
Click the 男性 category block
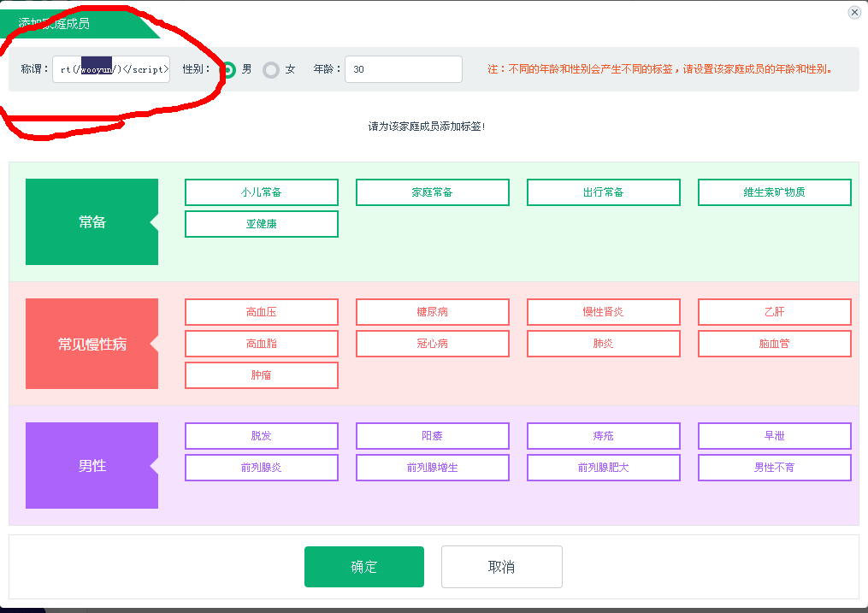coord(92,465)
